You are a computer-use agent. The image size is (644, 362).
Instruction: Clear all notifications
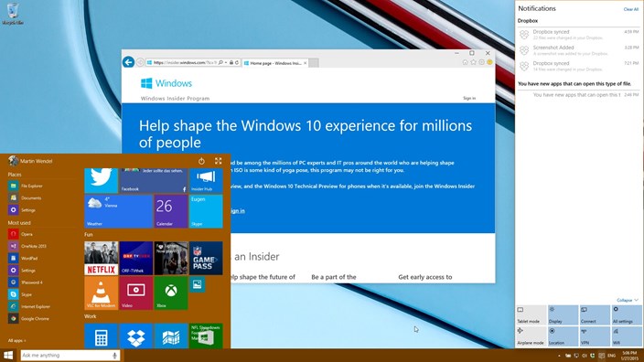click(x=631, y=9)
